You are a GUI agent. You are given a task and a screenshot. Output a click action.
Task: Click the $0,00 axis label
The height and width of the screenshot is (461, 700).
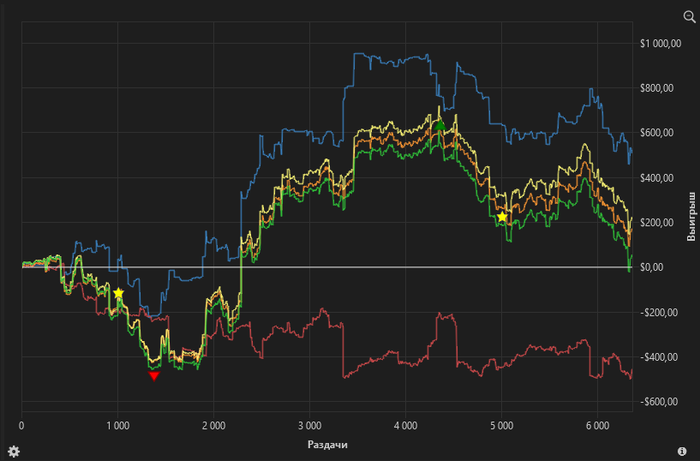point(652,267)
